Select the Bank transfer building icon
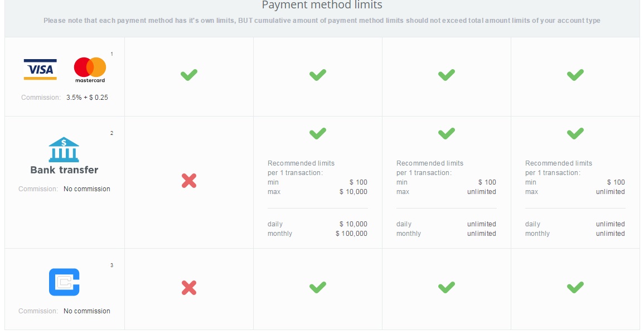The width and height of the screenshot is (644, 334). coord(64,149)
